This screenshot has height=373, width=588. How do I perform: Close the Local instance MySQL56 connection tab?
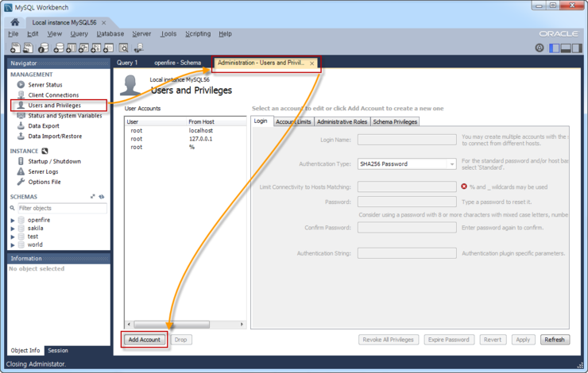click(x=104, y=22)
